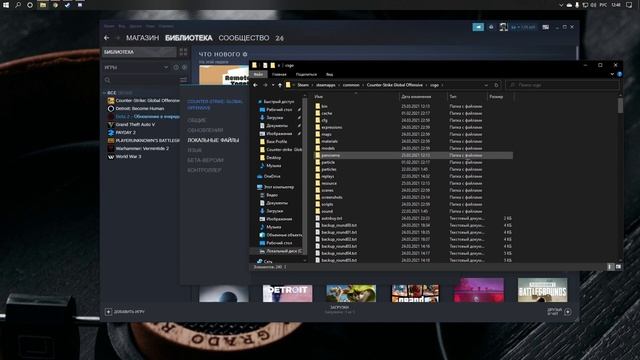Click Steam library home БИБЛИОТЕКА button
The image size is (640, 360).
(x=139, y=52)
